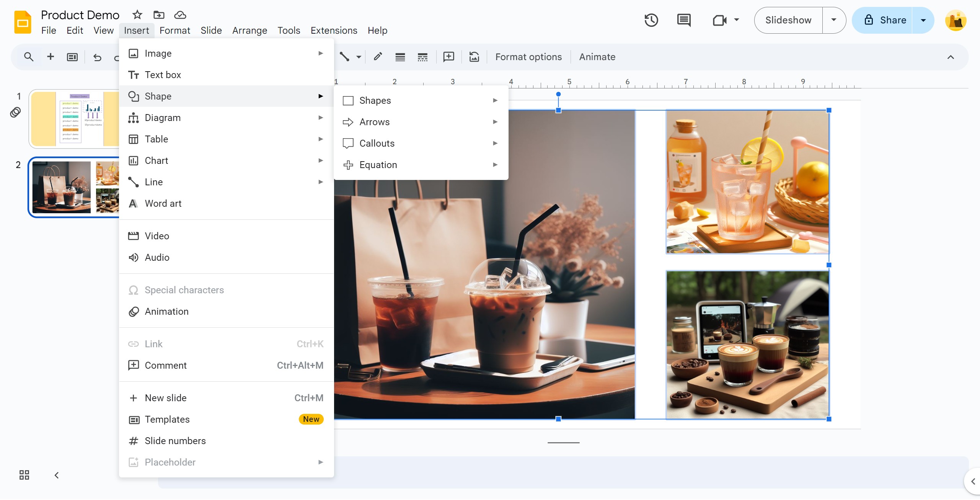Click the pencil border color icon
Viewport: 980px width, 500px height.
coord(378,57)
